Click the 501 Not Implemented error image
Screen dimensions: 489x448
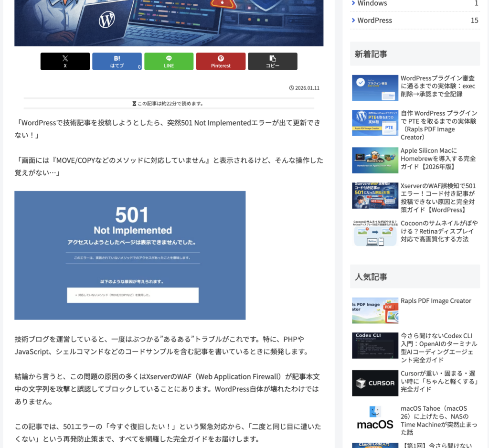coord(130,255)
